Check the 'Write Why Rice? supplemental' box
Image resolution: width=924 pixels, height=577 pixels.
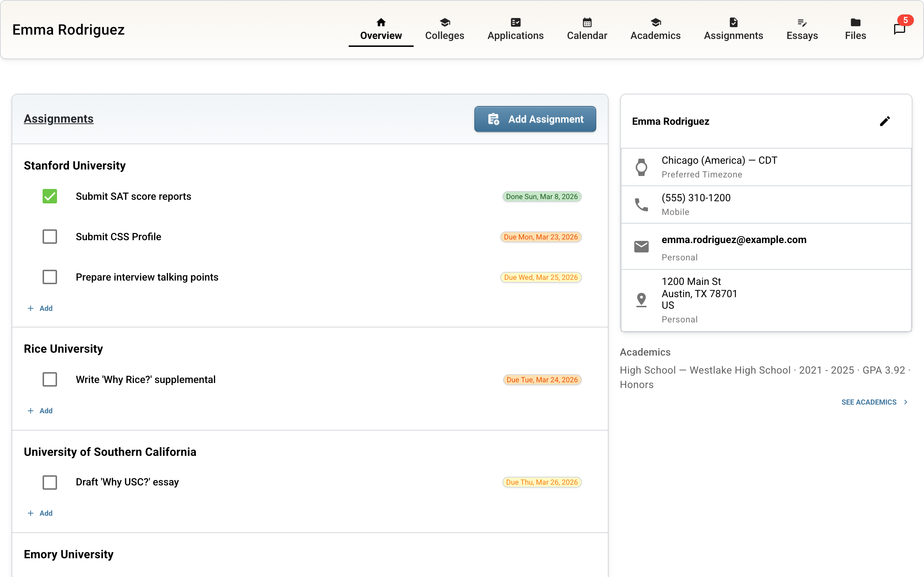click(x=50, y=379)
